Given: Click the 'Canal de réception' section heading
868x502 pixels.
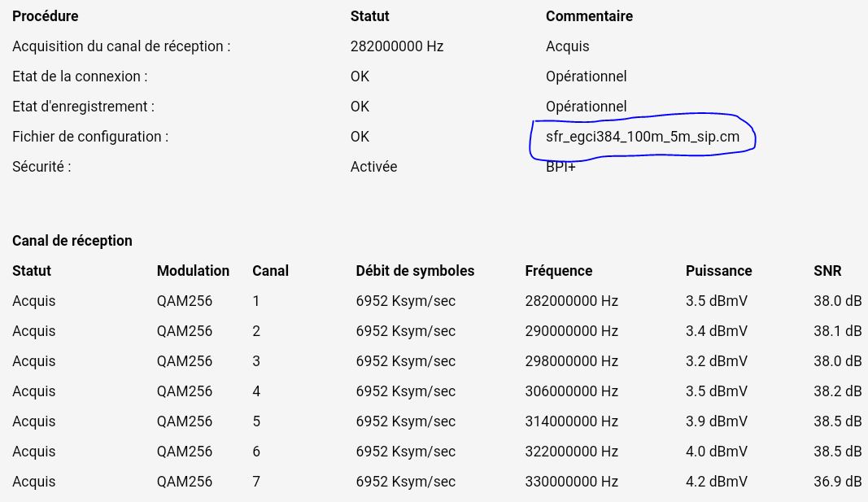Looking at the screenshot, I should tap(72, 241).
